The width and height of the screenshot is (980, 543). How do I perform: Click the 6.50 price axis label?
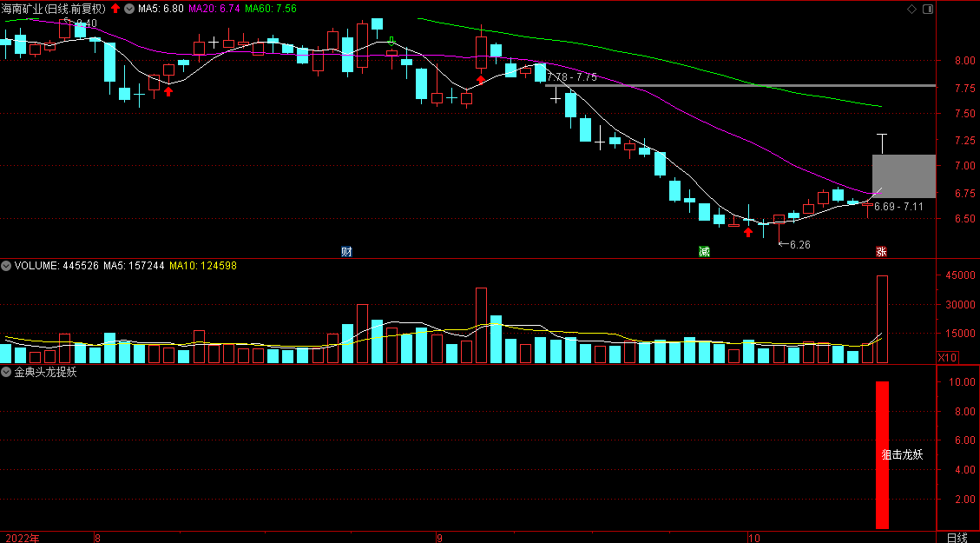[965, 218]
